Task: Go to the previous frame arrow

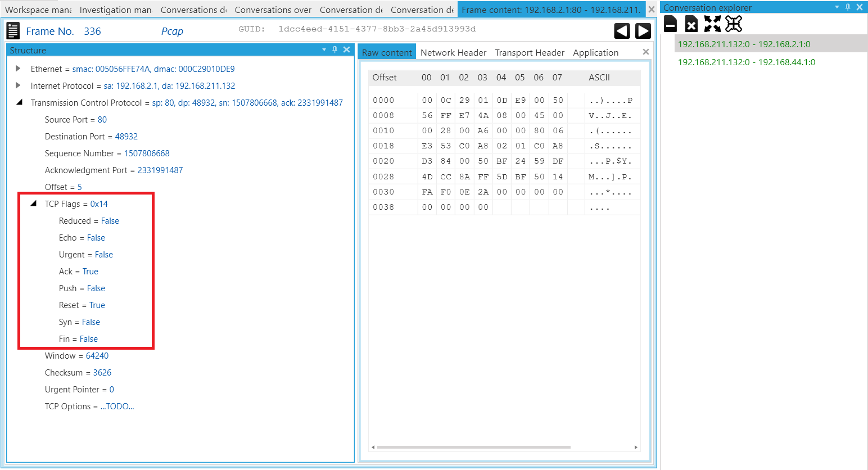Action: [x=622, y=31]
